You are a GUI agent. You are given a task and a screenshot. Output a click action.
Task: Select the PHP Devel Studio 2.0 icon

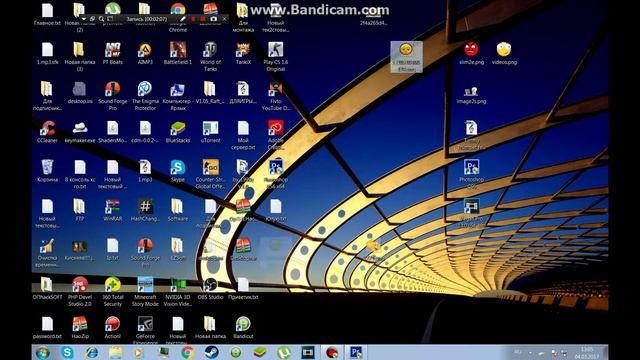pos(80,291)
